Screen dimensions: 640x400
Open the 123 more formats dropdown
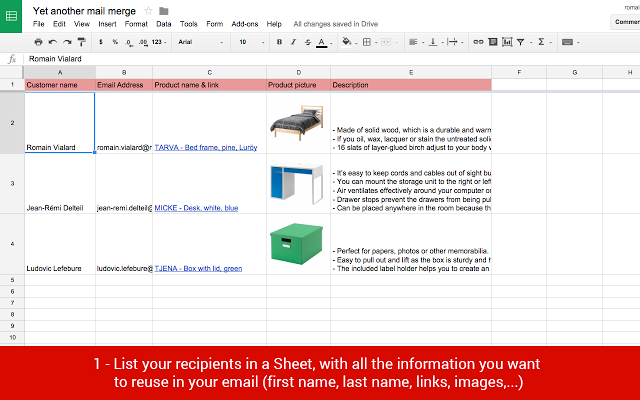[x=159, y=42]
